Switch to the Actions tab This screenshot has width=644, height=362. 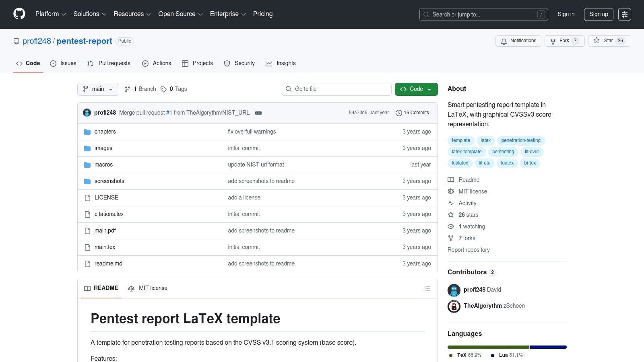pos(157,64)
